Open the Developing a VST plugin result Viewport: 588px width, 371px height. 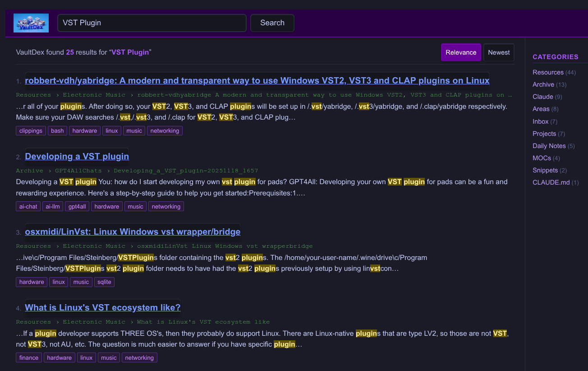[77, 157]
